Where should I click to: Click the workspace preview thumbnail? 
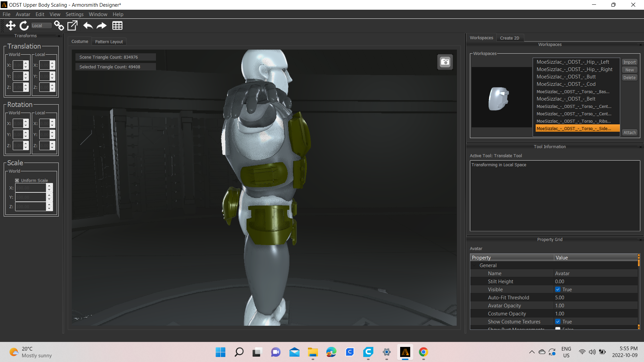tap(501, 97)
